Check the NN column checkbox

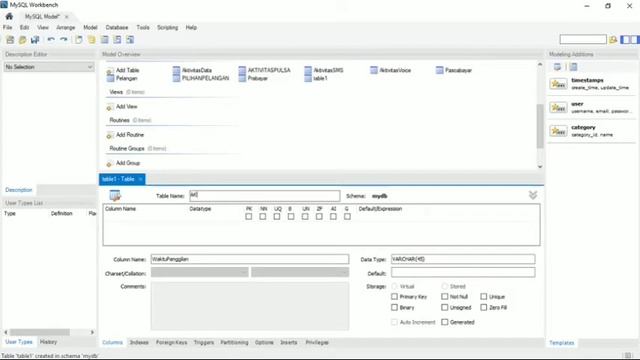tap(263, 216)
